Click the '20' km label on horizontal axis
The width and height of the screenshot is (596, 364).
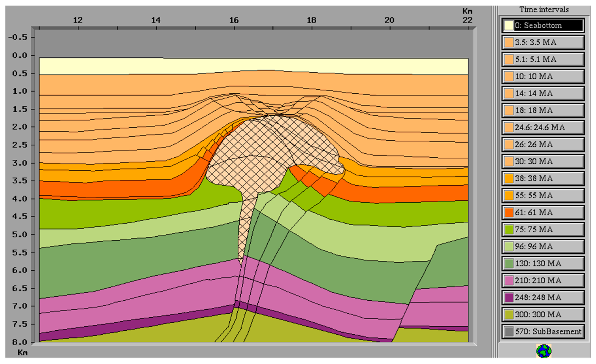389,20
